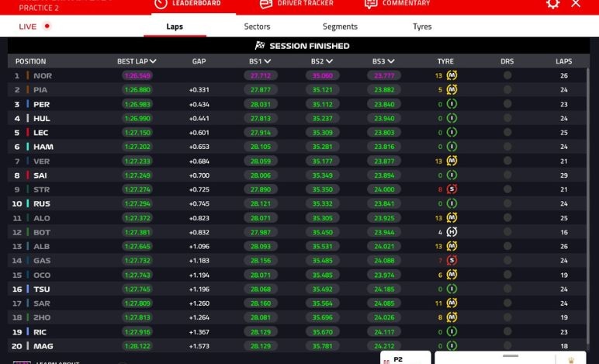Click NOR's medium tyre icon
The width and height of the screenshot is (599, 364).
pos(451,76)
